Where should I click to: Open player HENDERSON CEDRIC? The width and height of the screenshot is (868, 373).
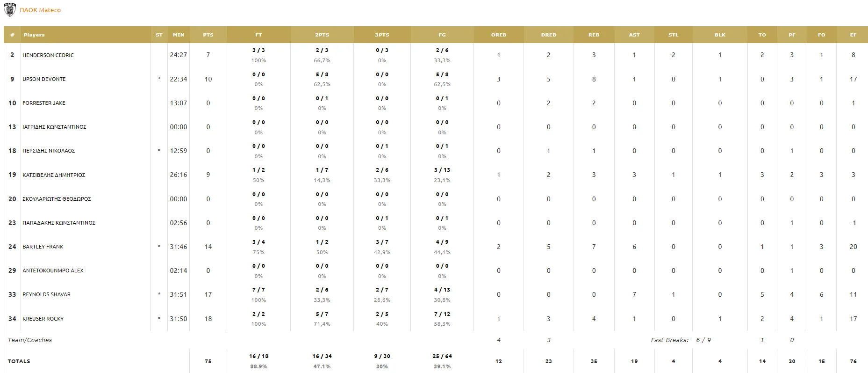(x=48, y=55)
